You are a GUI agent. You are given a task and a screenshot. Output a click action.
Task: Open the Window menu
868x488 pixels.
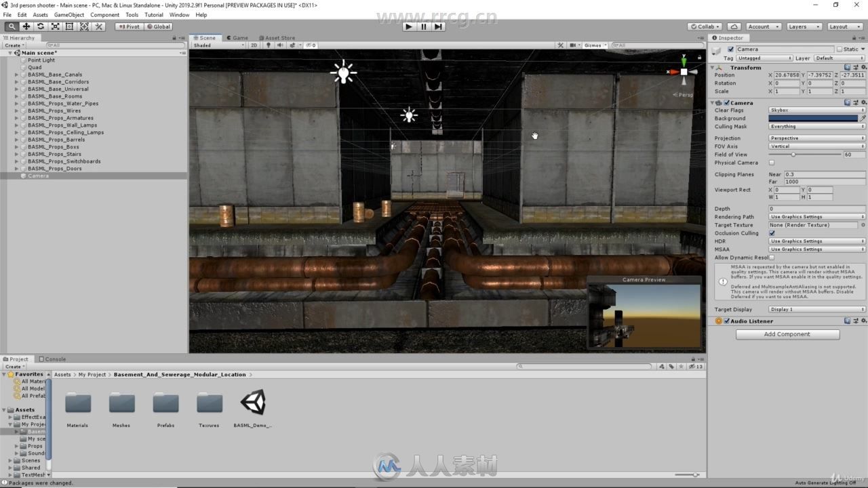click(179, 15)
